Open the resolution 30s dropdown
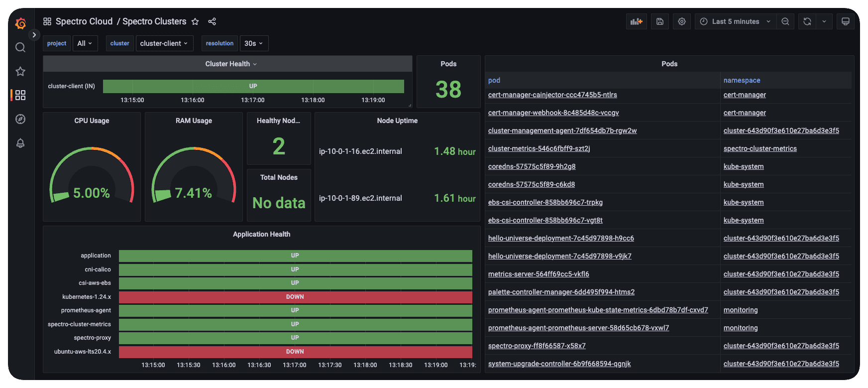The height and width of the screenshot is (388, 868). point(254,43)
